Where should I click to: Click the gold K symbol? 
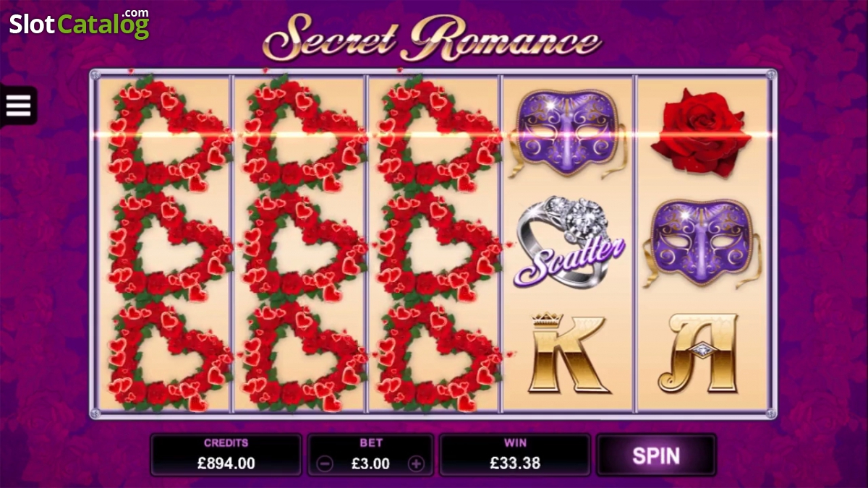point(568,353)
